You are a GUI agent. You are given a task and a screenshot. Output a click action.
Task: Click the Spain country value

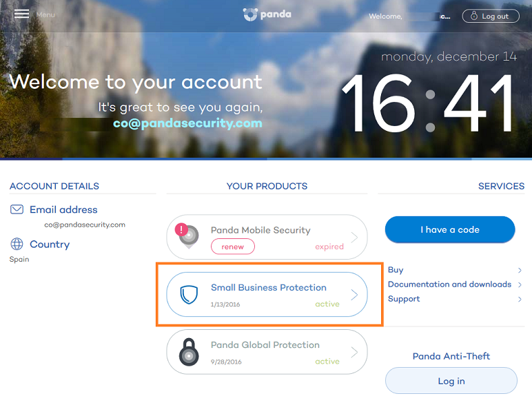19,260
